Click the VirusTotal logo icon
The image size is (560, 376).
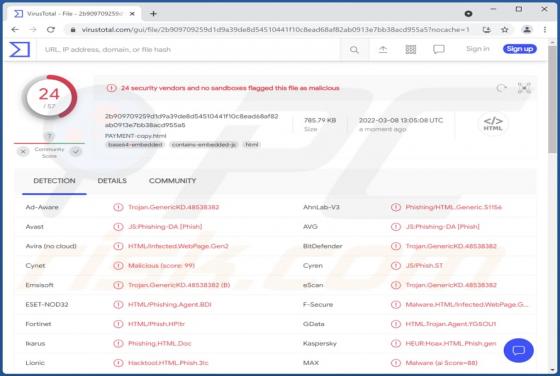pos(20,49)
